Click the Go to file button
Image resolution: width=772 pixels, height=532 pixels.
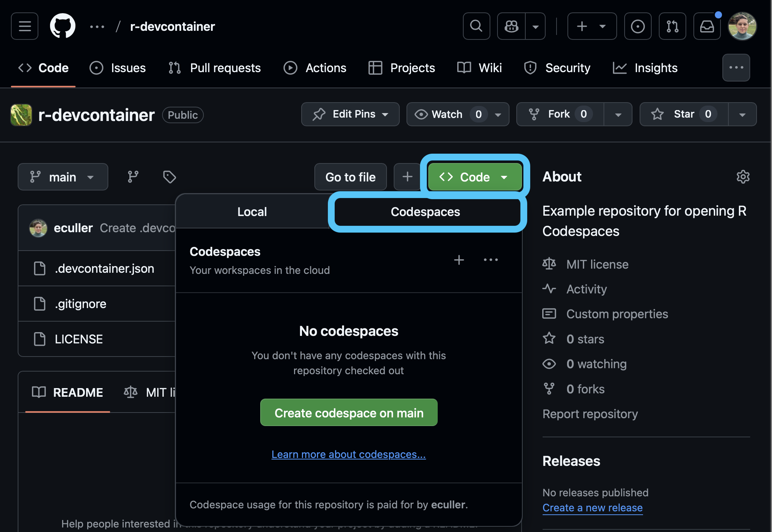(x=350, y=177)
